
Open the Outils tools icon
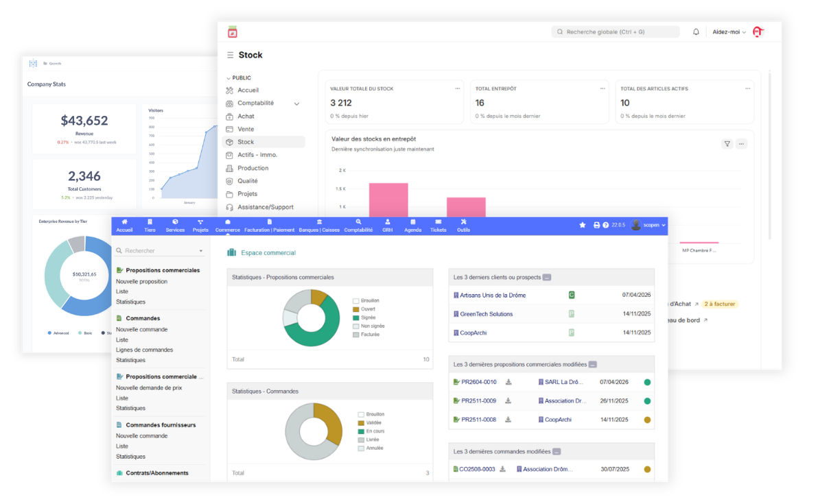pos(463,226)
